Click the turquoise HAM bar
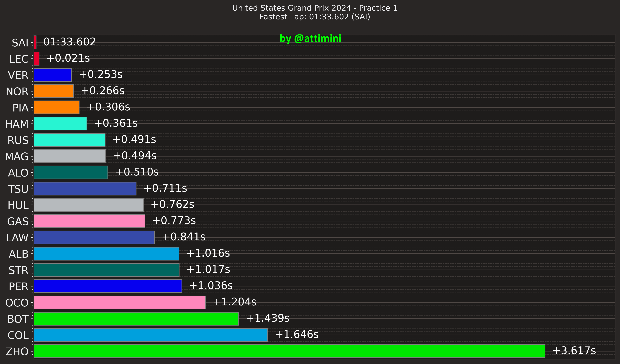620x364 pixels. coord(60,124)
